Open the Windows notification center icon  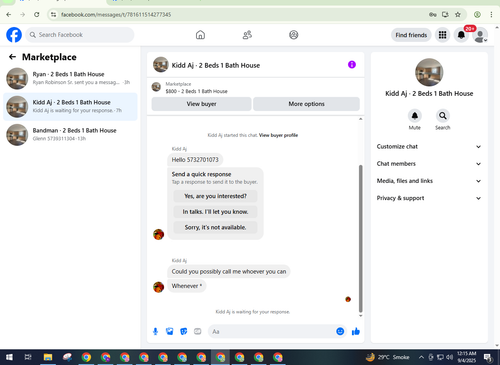488,357
